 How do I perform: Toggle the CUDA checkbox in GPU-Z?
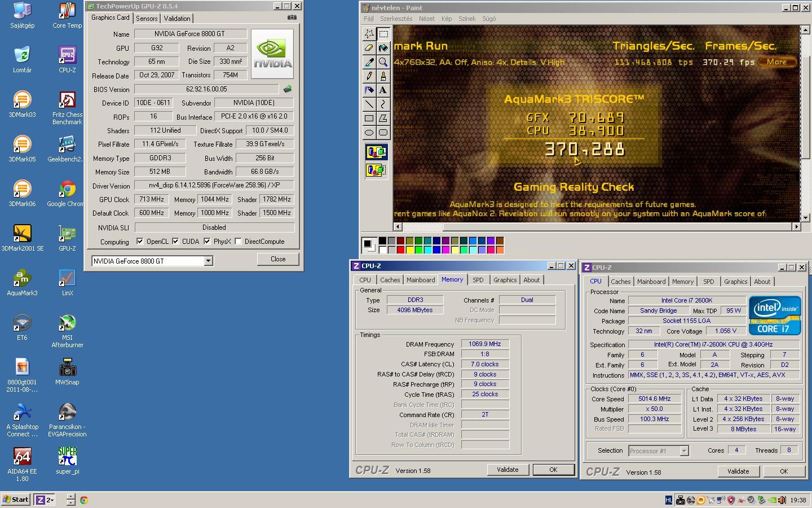175,241
